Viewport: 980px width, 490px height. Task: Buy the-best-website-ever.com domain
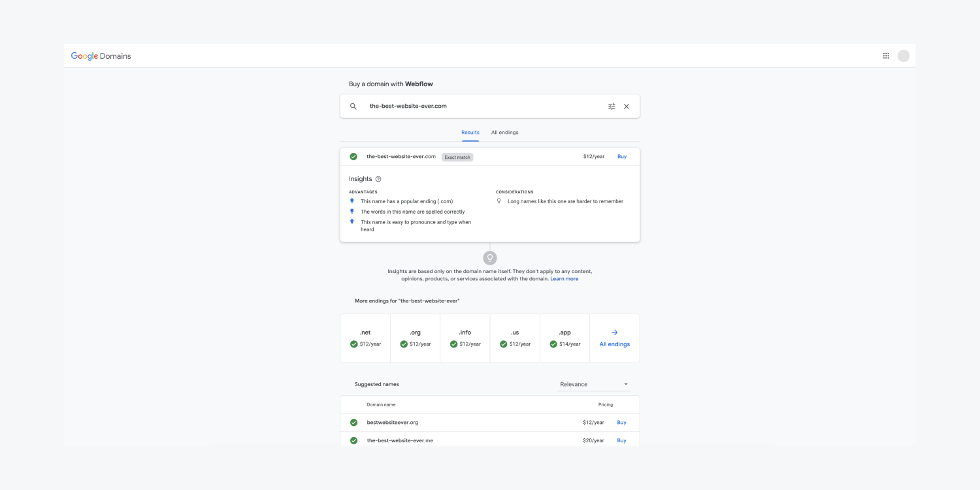pyautogui.click(x=621, y=156)
